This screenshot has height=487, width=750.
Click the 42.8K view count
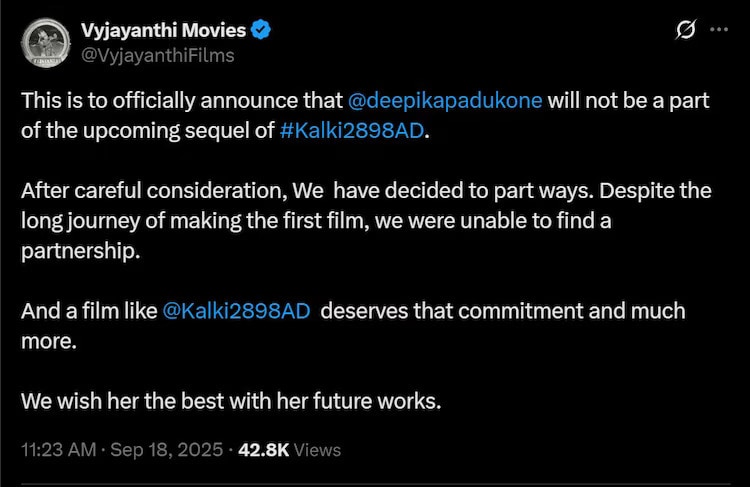point(263,450)
